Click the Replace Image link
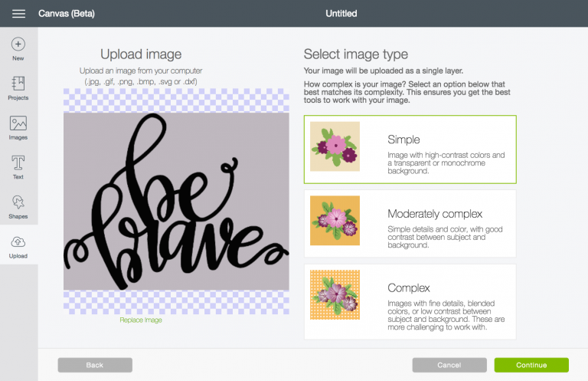Screen dimensions: 588x381 point(141,320)
